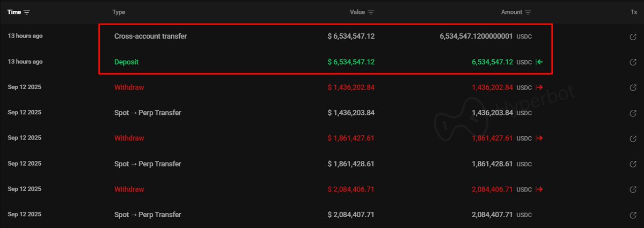Click the Tx column header
Image resolution: width=644 pixels, height=228 pixels.
pyautogui.click(x=633, y=12)
